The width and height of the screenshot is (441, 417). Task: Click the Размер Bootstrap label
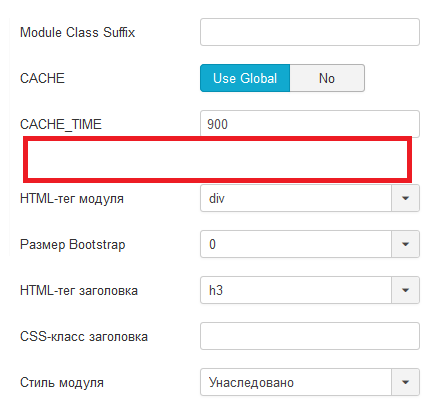[x=73, y=245]
